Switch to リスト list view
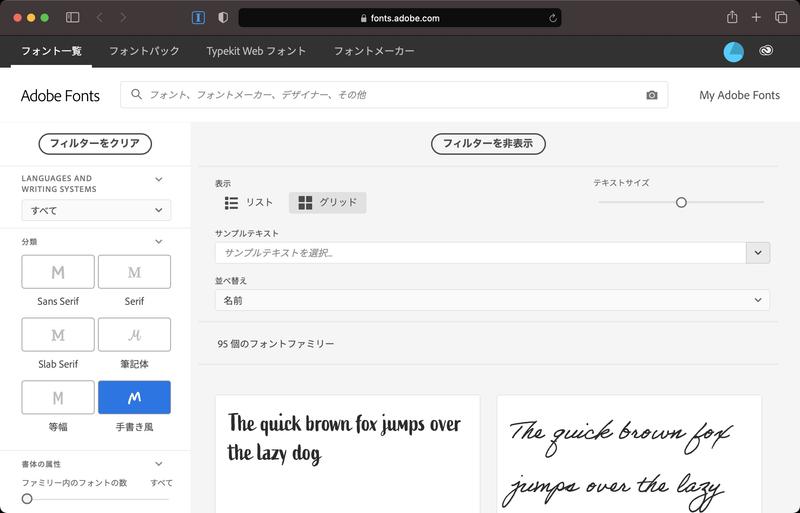The height and width of the screenshot is (513, 800). point(249,203)
